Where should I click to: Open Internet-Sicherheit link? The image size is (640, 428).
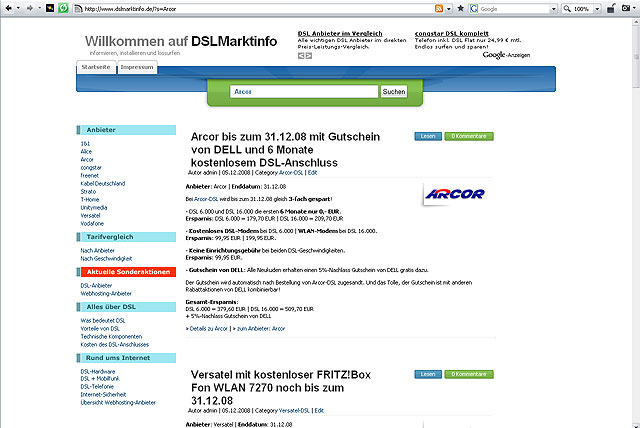tap(103, 395)
